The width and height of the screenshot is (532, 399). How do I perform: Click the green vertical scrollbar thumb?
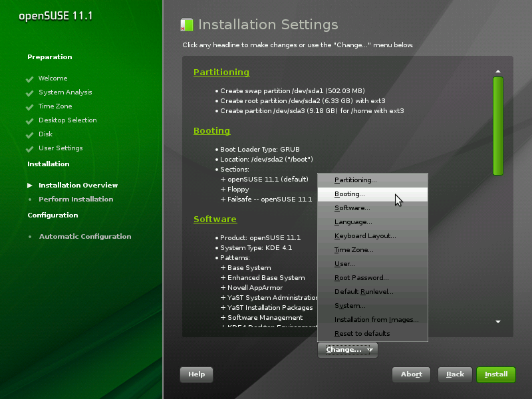(x=497, y=126)
